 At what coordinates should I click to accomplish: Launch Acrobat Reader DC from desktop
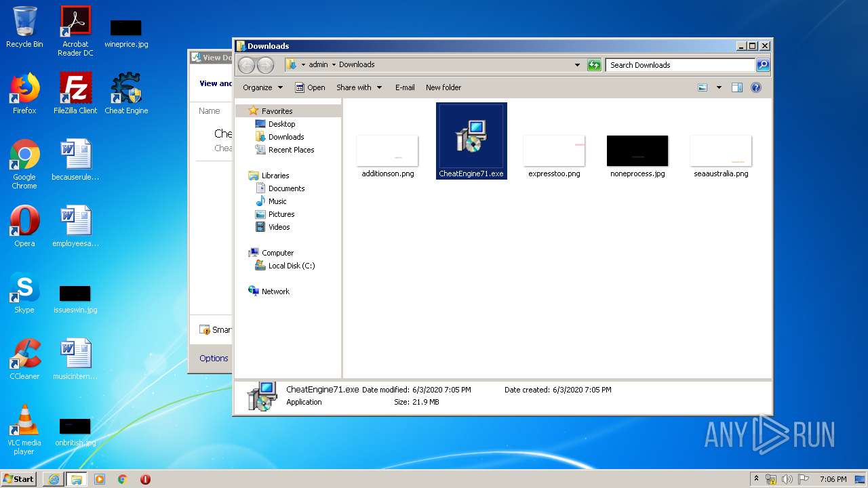coord(75,31)
